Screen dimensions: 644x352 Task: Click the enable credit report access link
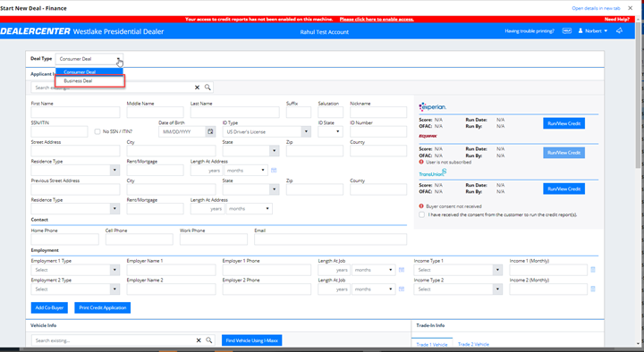click(377, 20)
